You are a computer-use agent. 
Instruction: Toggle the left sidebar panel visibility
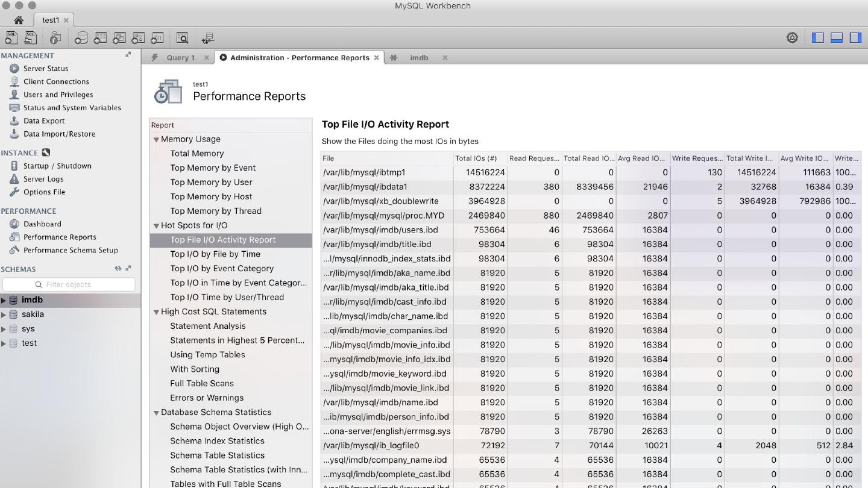coord(818,38)
